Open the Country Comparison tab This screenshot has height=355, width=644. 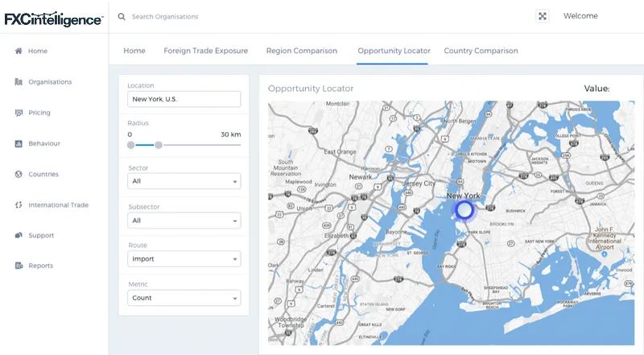(x=481, y=51)
